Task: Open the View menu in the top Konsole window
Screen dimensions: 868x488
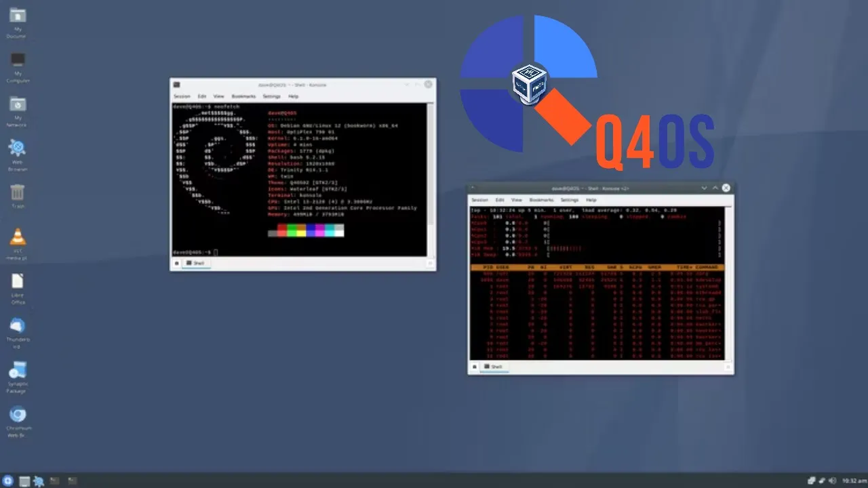Action: coord(516,200)
